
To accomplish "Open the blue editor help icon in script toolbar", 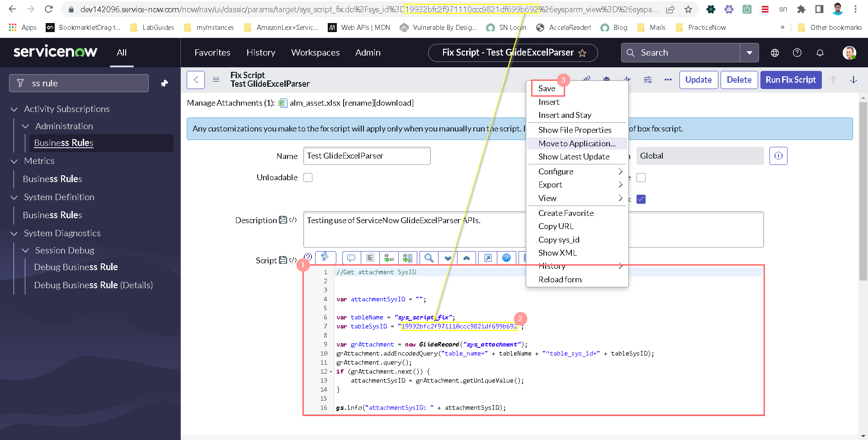I will (507, 258).
